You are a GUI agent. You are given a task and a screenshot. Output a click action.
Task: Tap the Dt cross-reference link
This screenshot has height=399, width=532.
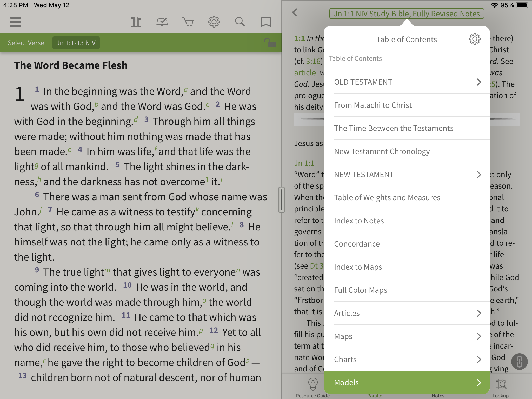click(316, 266)
